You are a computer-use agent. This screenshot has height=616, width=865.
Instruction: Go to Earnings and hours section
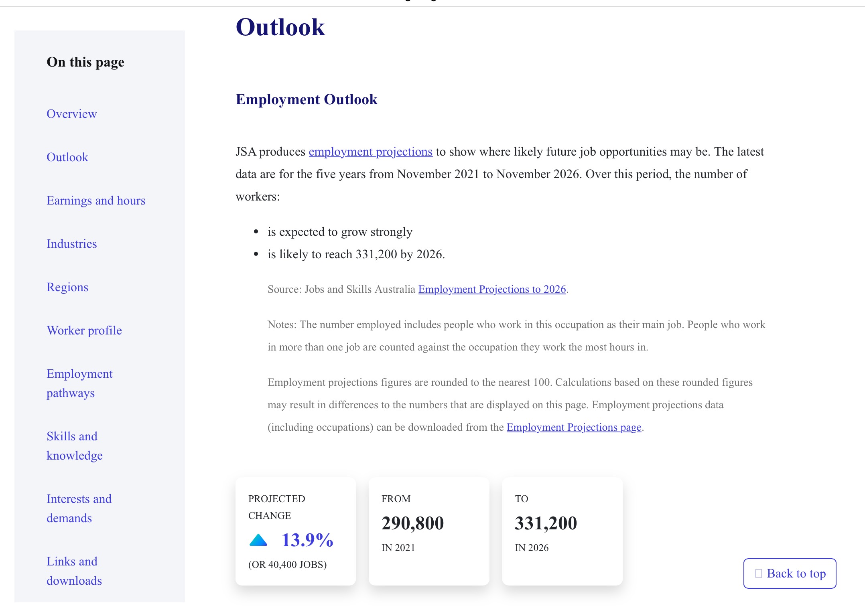(x=96, y=201)
